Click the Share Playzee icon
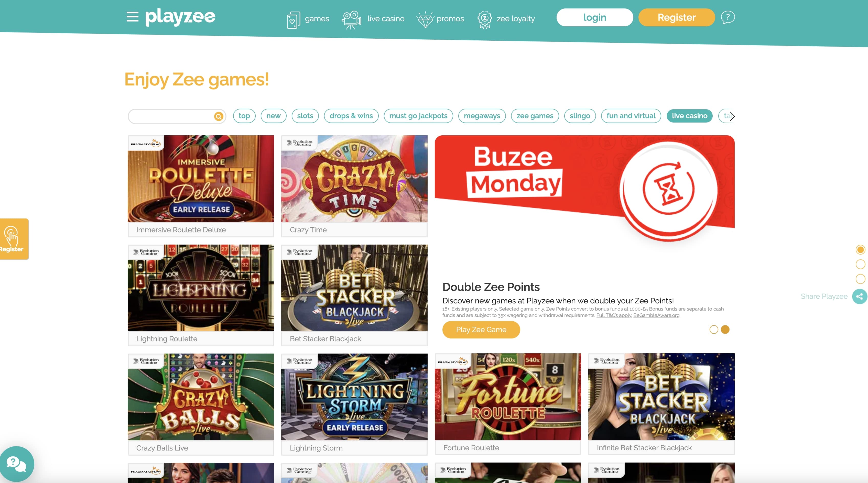868x483 pixels. 860,297
